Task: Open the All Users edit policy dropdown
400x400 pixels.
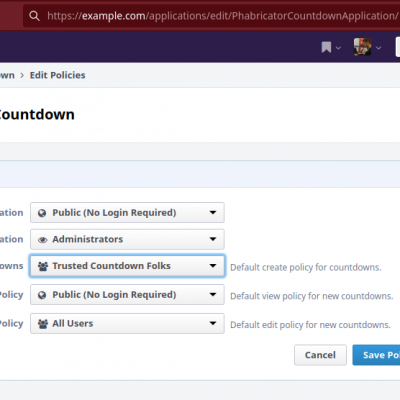Action: pyautogui.click(x=127, y=323)
